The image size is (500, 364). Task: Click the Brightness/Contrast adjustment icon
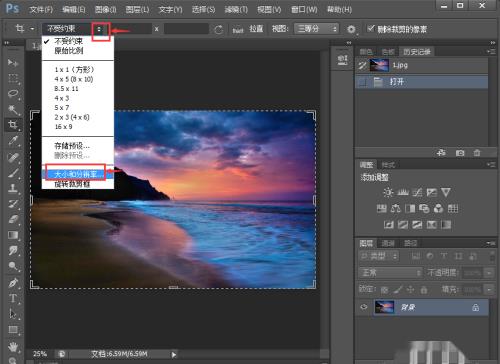pyautogui.click(x=388, y=192)
